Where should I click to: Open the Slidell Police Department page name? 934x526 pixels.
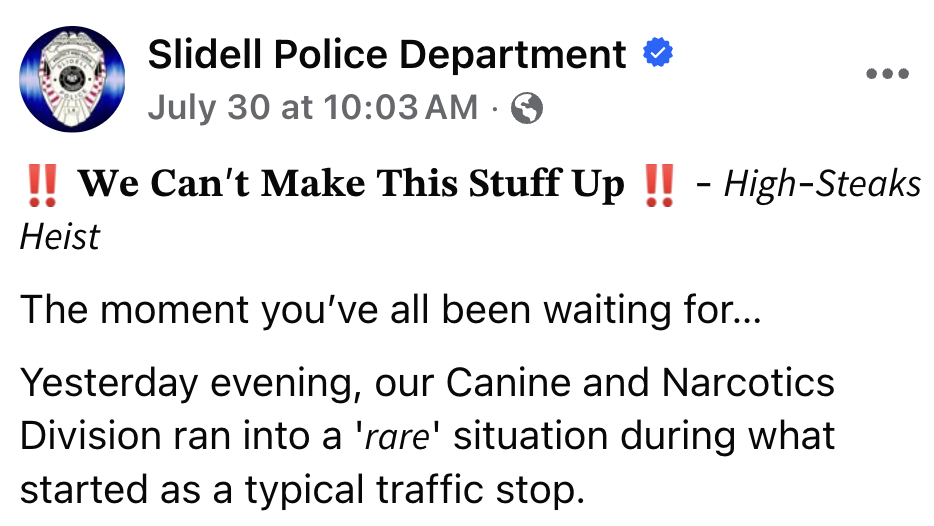(387, 55)
